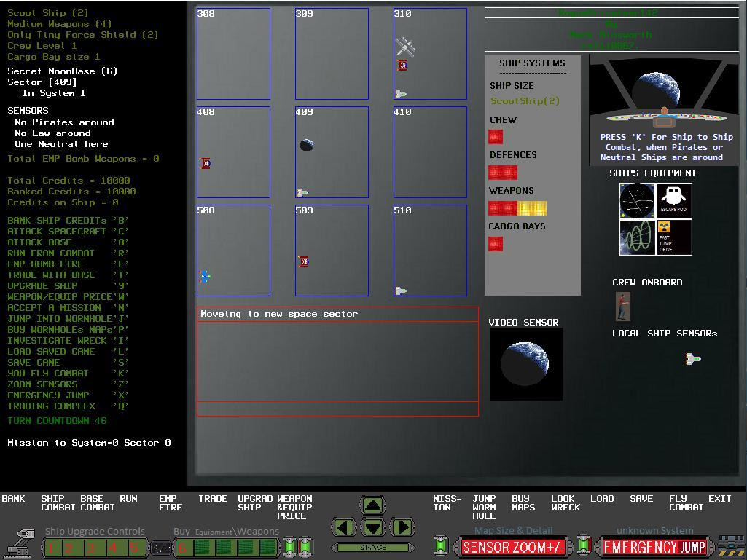Click the right arrow movement button

pyautogui.click(x=402, y=527)
